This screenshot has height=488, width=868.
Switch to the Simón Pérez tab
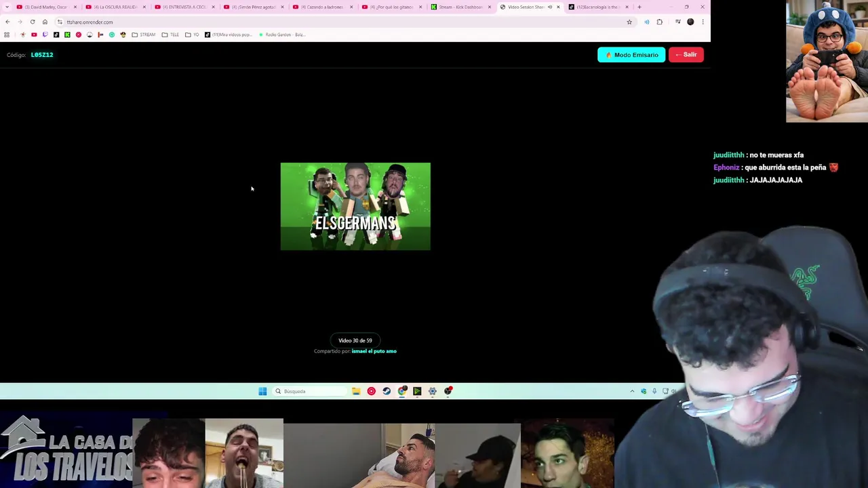(252, 7)
